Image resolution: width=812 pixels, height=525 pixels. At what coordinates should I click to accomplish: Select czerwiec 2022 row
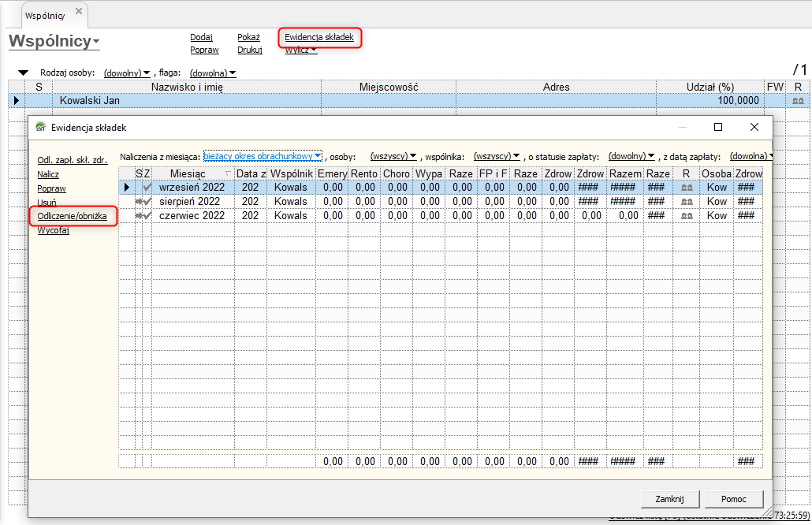pos(441,215)
